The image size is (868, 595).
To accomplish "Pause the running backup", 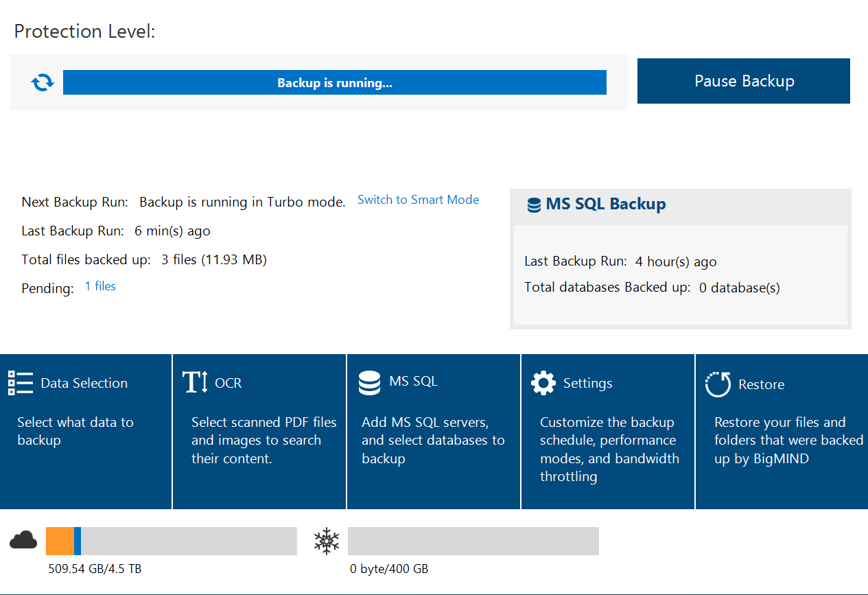I will point(744,81).
